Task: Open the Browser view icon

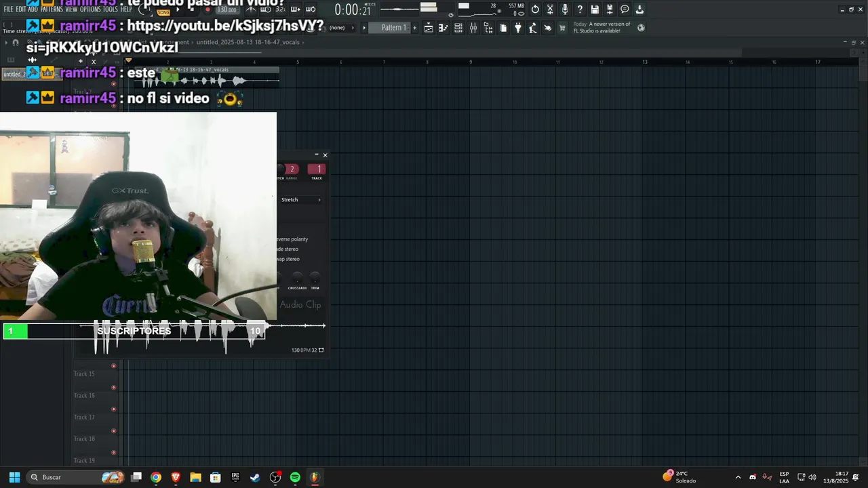Action: [x=488, y=28]
